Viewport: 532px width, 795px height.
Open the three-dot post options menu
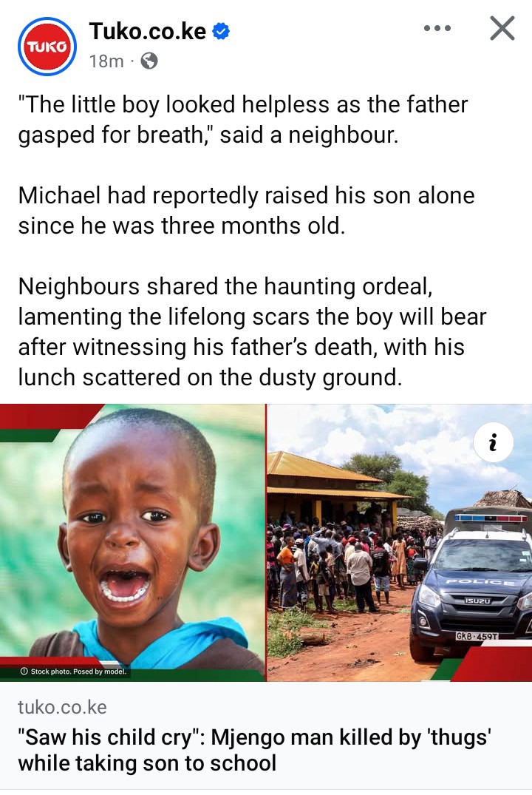(437, 28)
